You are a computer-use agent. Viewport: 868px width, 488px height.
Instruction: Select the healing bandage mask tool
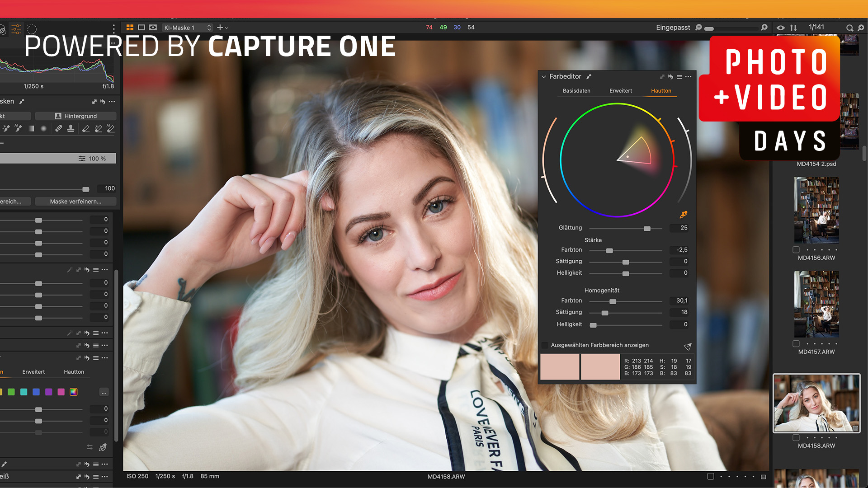(x=59, y=129)
